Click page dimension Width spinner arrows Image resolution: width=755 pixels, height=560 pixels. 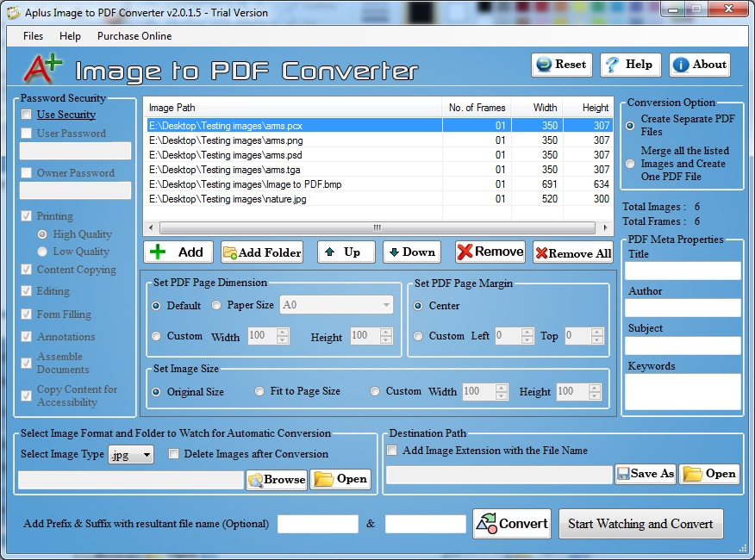[283, 336]
